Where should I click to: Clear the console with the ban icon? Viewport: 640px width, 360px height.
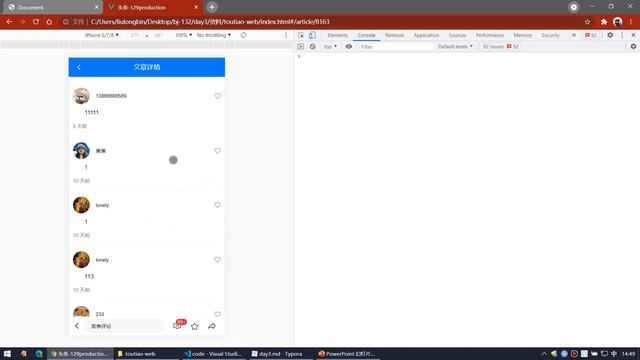tap(313, 47)
